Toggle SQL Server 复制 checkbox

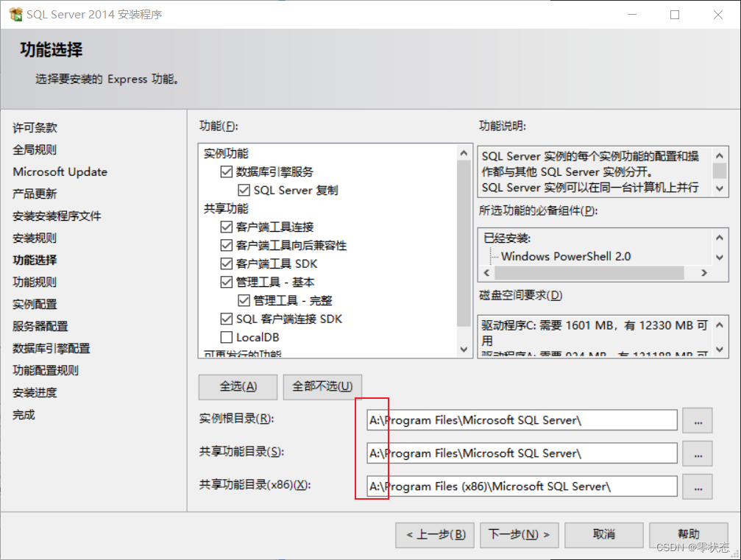point(244,190)
